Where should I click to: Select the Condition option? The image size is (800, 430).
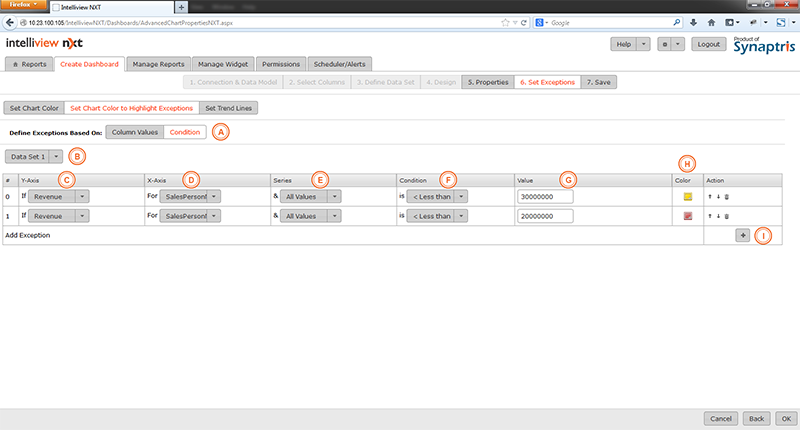point(184,131)
